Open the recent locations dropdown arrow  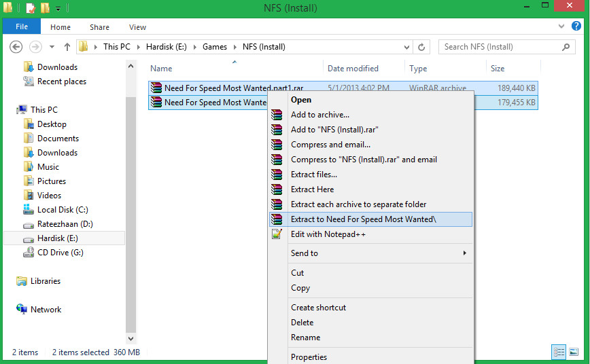(x=52, y=47)
